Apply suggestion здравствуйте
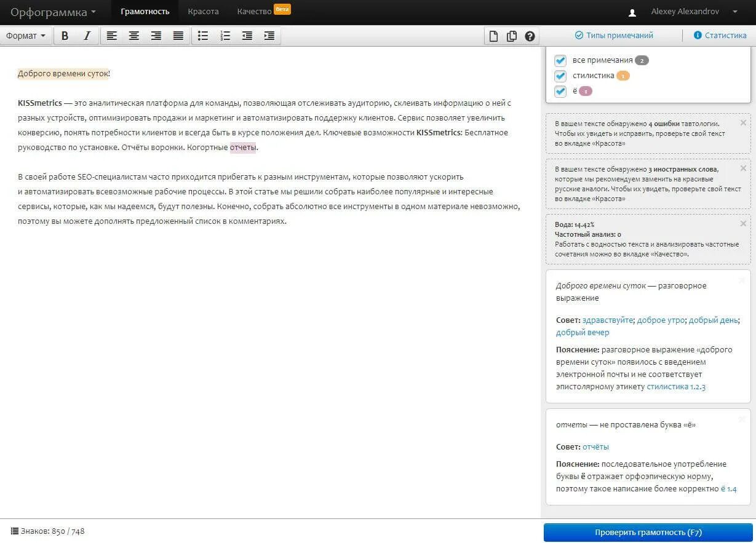This screenshot has width=756, height=543. click(x=608, y=320)
